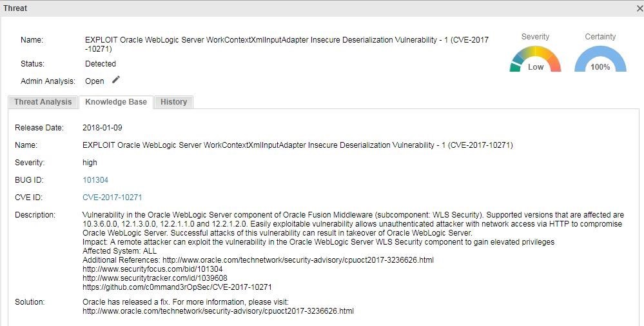Click the Severity gauge showing Low
The width and height of the screenshot is (644, 326).
click(x=535, y=58)
